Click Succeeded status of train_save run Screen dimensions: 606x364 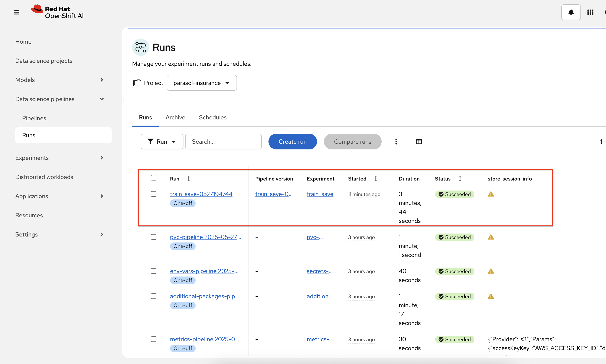pos(454,194)
